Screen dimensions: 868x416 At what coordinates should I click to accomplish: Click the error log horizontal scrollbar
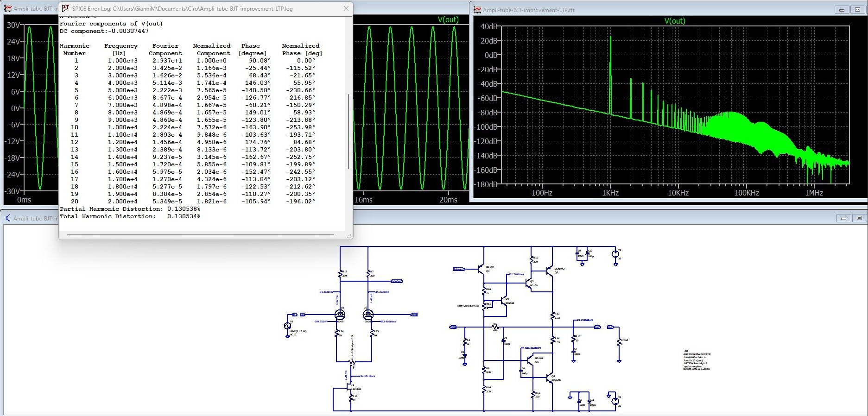200,235
